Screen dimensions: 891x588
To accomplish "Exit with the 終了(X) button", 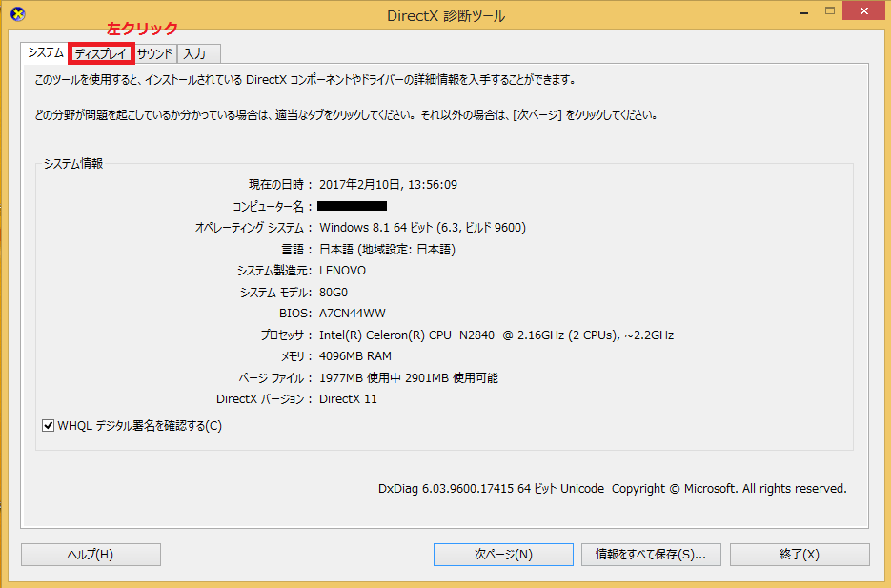I will (x=800, y=555).
